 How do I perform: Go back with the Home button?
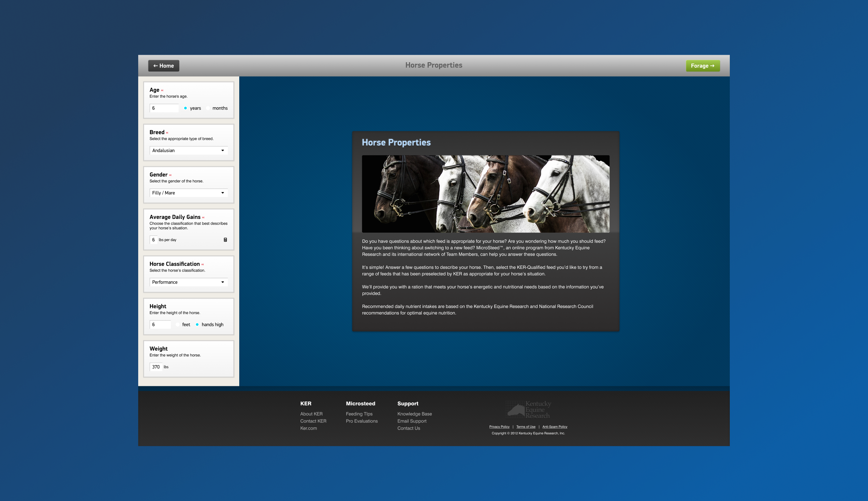tap(164, 66)
